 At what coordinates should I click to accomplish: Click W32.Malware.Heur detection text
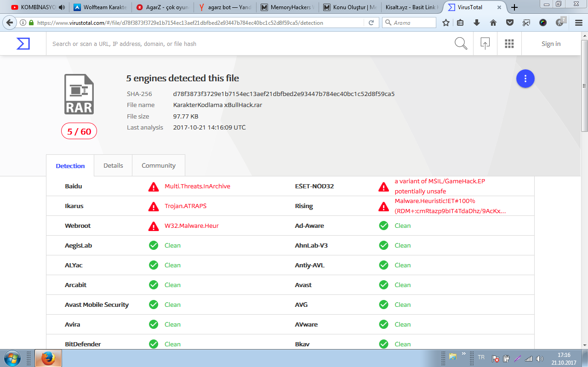click(192, 226)
